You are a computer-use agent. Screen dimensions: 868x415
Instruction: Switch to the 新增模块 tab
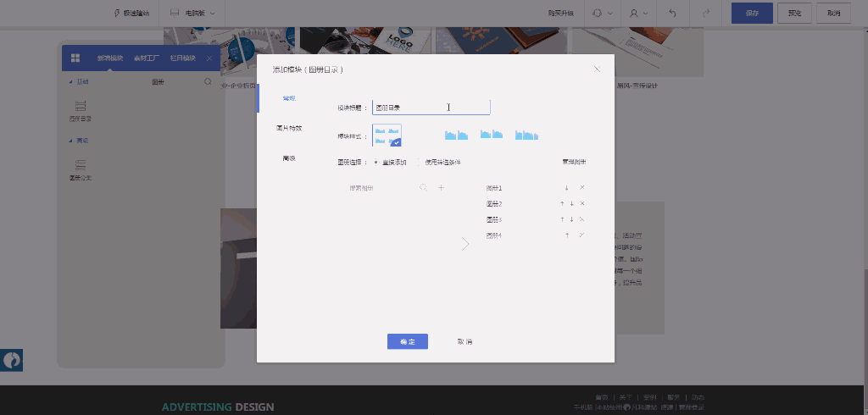[109, 58]
